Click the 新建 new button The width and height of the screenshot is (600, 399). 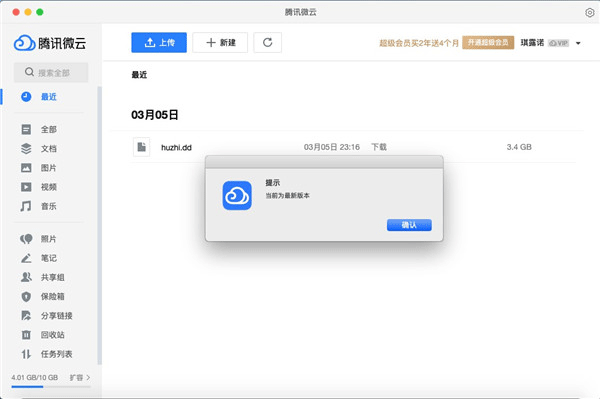click(x=220, y=42)
